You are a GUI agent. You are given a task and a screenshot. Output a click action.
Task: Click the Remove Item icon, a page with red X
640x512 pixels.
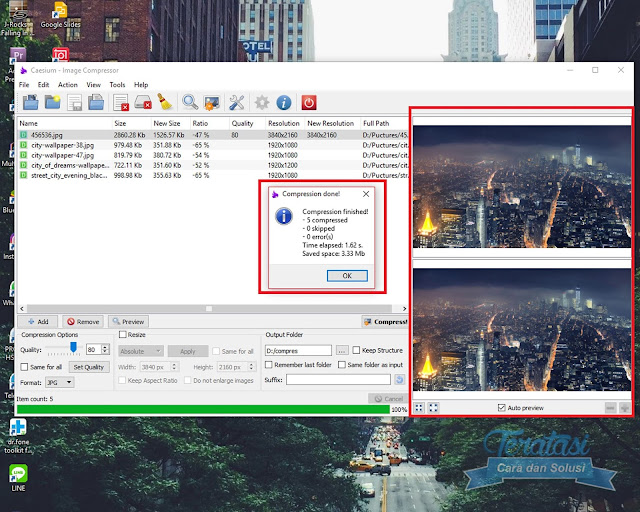click(121, 102)
